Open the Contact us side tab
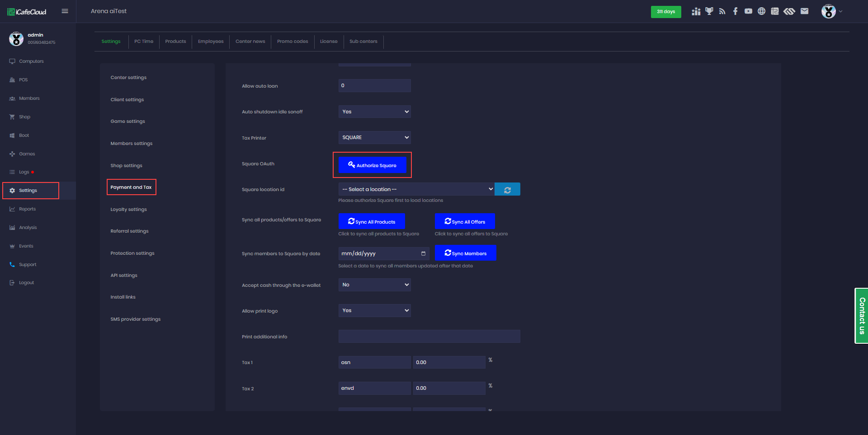The height and width of the screenshot is (435, 868). (862, 316)
